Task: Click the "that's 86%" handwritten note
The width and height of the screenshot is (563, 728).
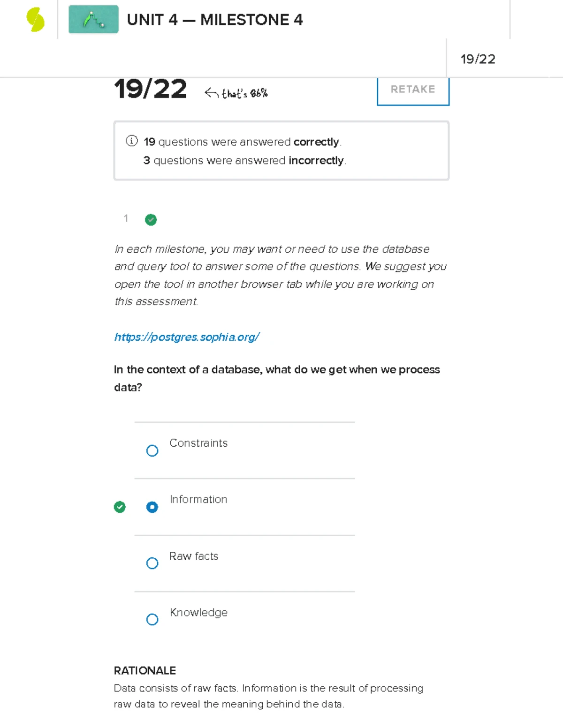Action: pos(244,94)
